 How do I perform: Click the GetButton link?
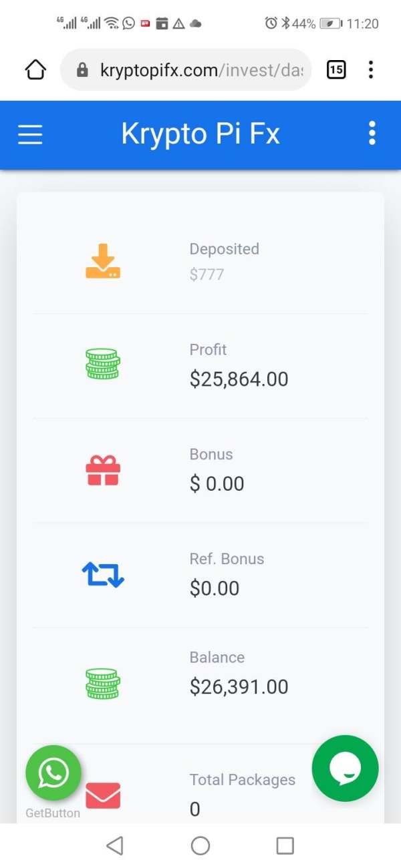point(53,813)
